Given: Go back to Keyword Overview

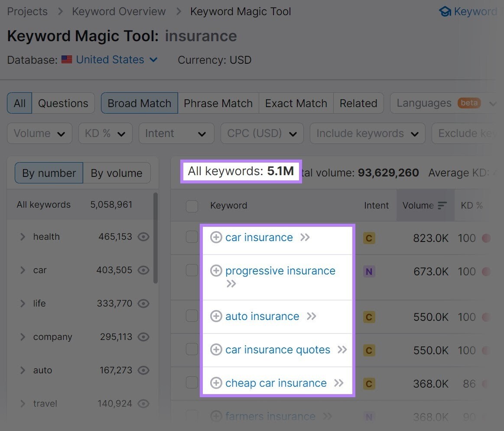Looking at the screenshot, I should 118,11.
